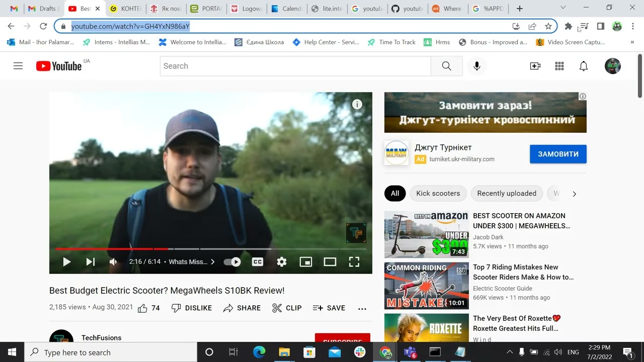This screenshot has height=362, width=644.
Task: Click the DISLIKE button
Action: point(192,308)
